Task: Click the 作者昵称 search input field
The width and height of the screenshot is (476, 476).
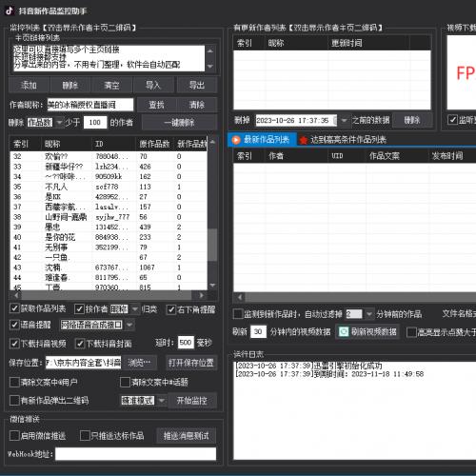Action: pos(90,105)
